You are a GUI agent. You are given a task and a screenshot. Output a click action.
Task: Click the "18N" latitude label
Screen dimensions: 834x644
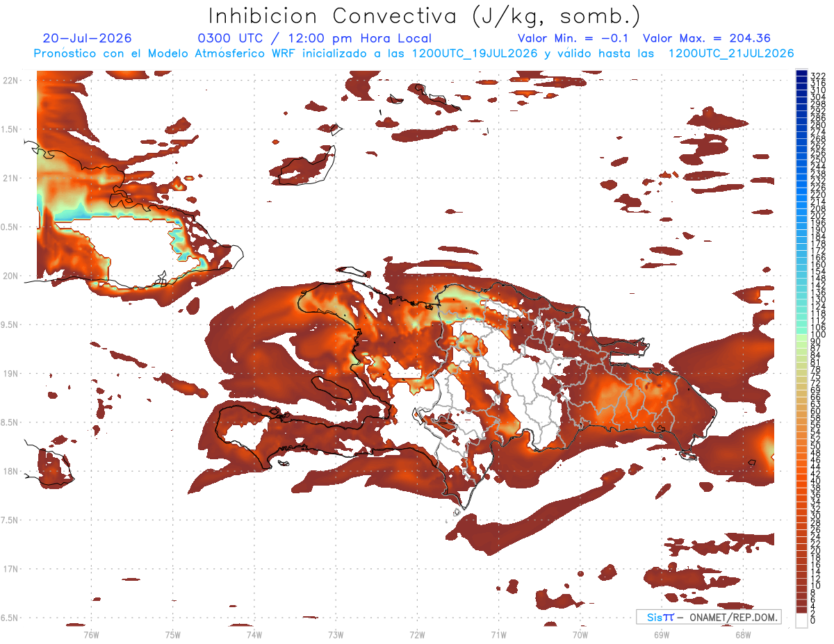(x=12, y=471)
